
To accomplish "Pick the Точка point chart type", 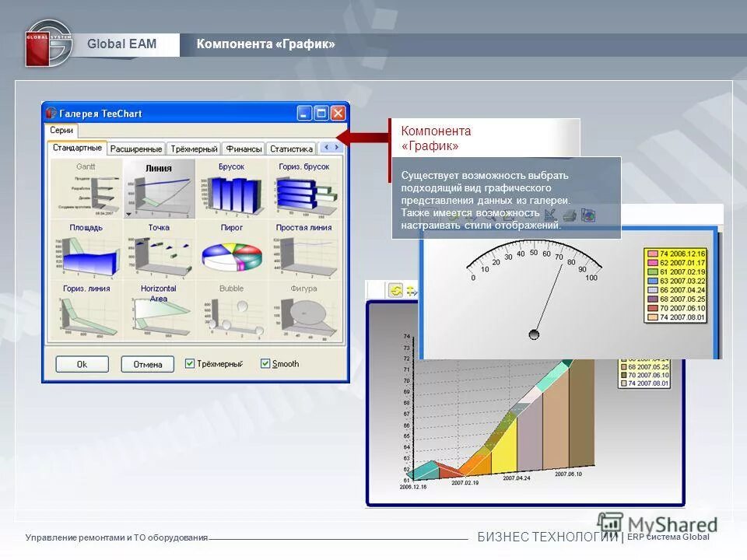I will pyautogui.click(x=159, y=250).
